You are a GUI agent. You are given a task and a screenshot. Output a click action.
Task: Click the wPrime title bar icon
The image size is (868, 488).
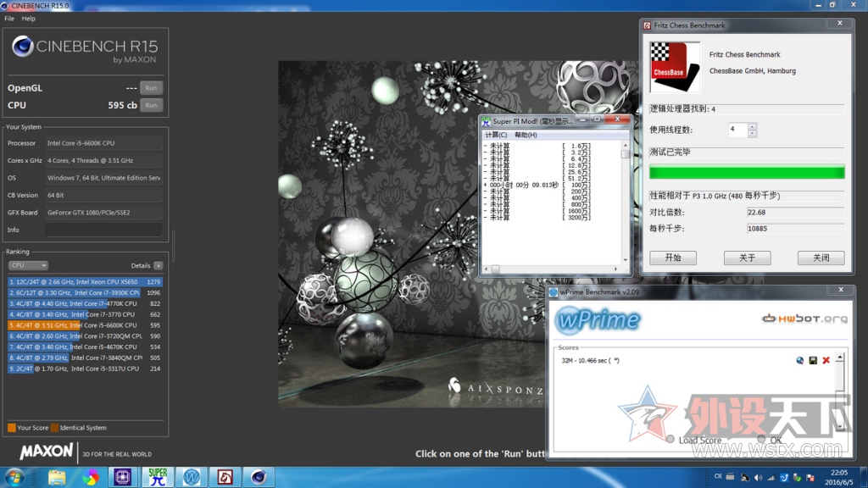coord(553,292)
